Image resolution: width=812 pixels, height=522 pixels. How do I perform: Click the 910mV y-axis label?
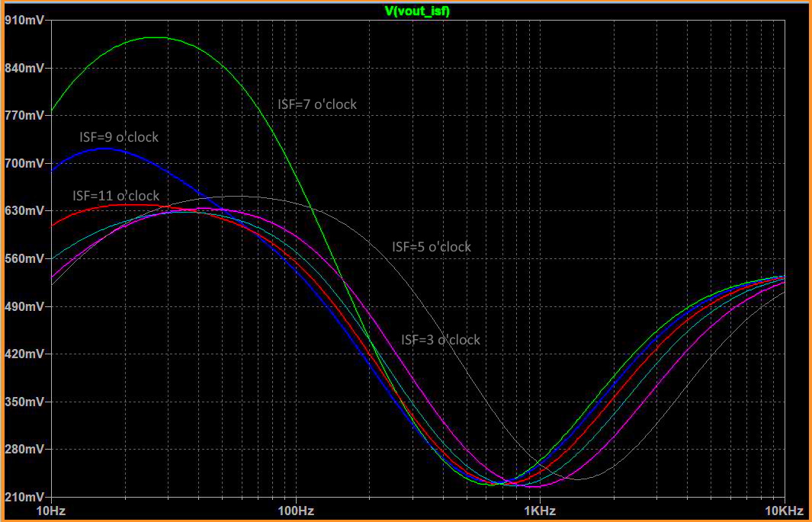(x=24, y=21)
